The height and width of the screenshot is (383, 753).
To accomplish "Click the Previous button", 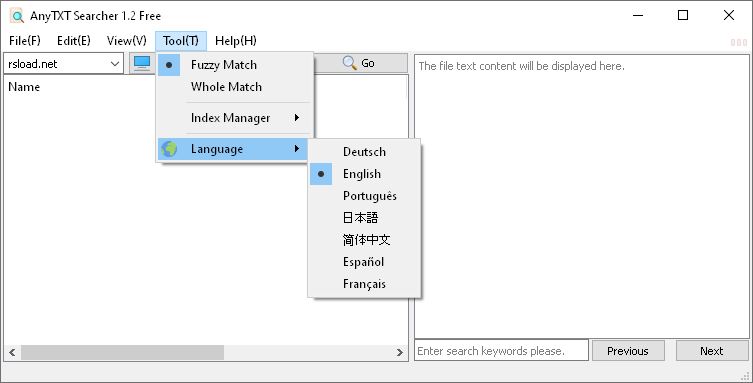I will pos(628,351).
